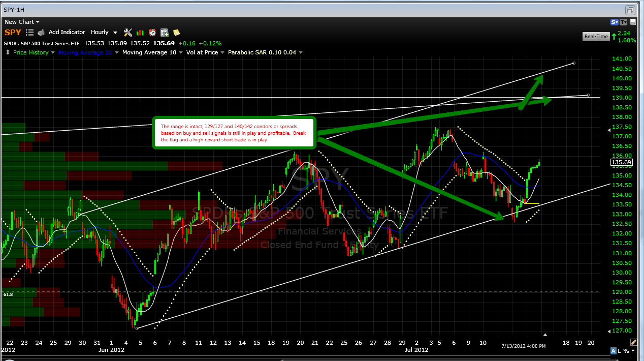Click the floppy disk save icon
Image resolution: width=644 pixels, height=361 pixels.
point(632,22)
